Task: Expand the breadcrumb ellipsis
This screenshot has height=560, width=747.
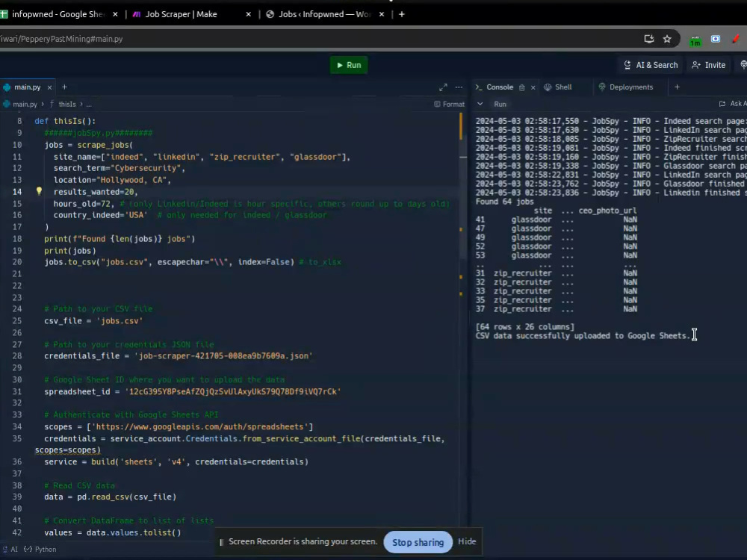Action: (x=89, y=105)
